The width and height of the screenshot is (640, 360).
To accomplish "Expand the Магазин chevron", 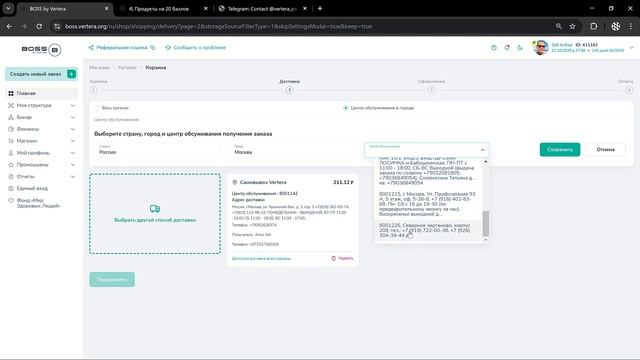I will [73, 141].
